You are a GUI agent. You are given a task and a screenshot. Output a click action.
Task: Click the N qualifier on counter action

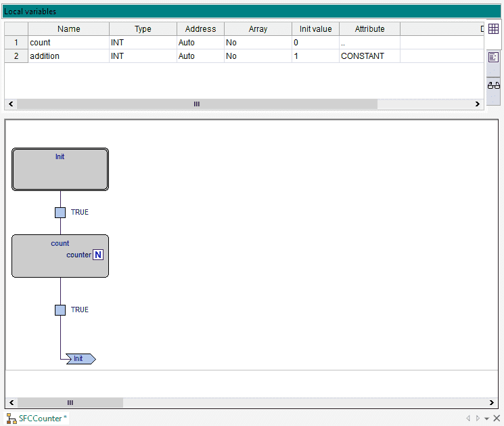98,255
